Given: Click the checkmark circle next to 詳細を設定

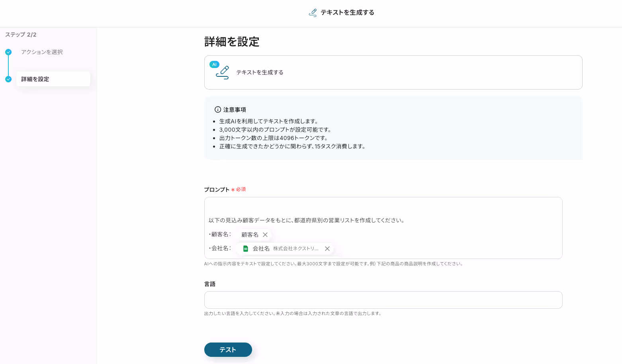Looking at the screenshot, I should pos(8,79).
